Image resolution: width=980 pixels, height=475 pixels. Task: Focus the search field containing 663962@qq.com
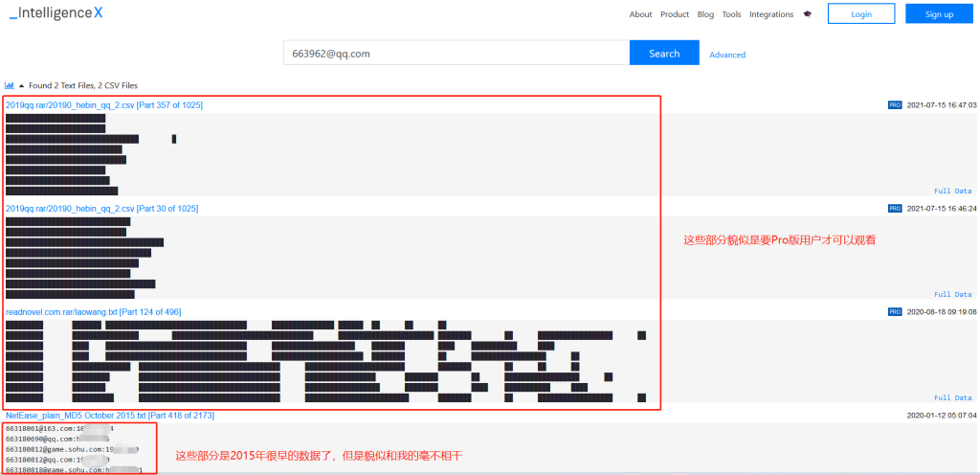(457, 53)
